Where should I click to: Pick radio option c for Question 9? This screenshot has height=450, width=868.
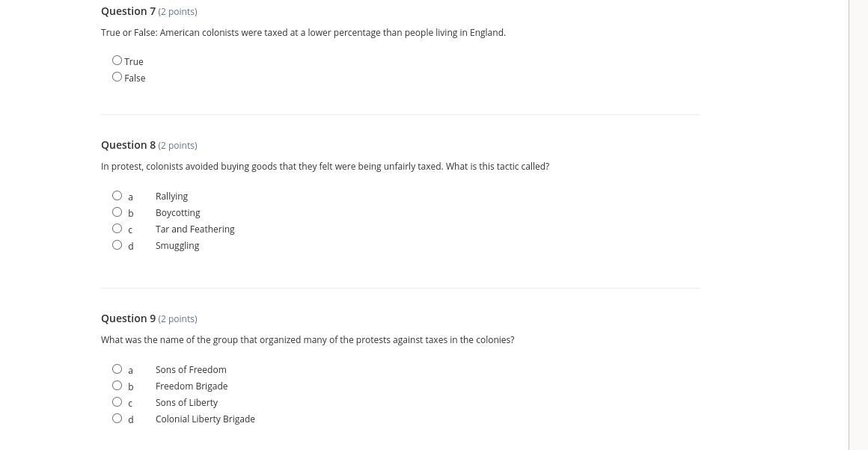117,402
